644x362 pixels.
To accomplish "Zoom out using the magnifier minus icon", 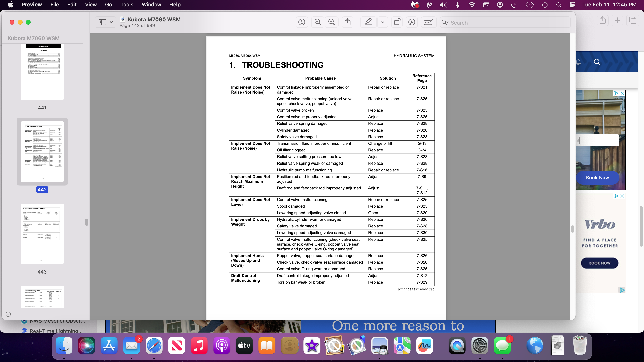I will pos(318,22).
